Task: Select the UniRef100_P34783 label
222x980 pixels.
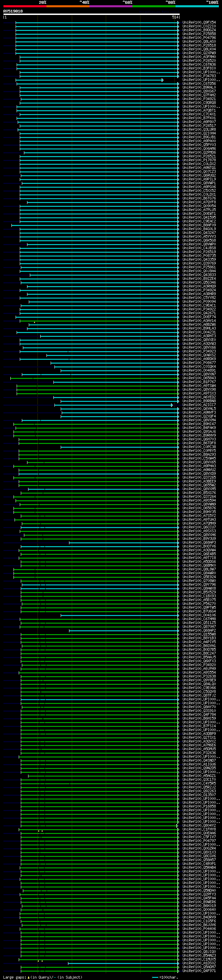Action: pos(199,76)
